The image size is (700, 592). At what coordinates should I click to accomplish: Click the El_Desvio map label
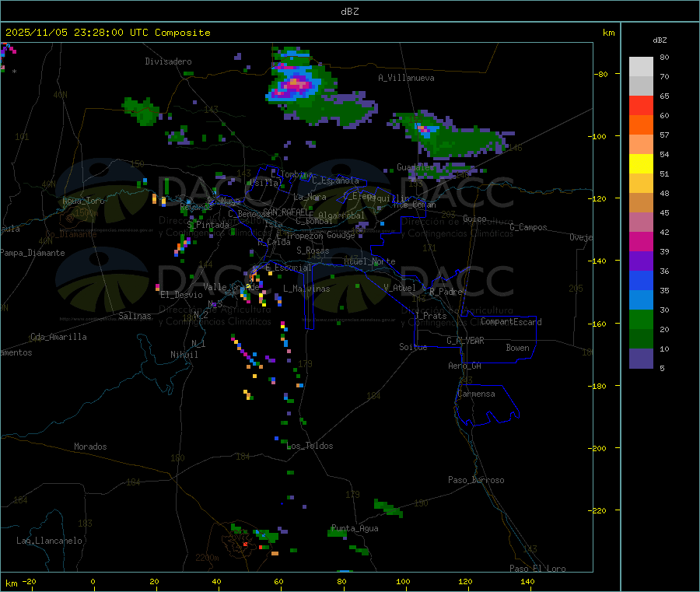[182, 295]
